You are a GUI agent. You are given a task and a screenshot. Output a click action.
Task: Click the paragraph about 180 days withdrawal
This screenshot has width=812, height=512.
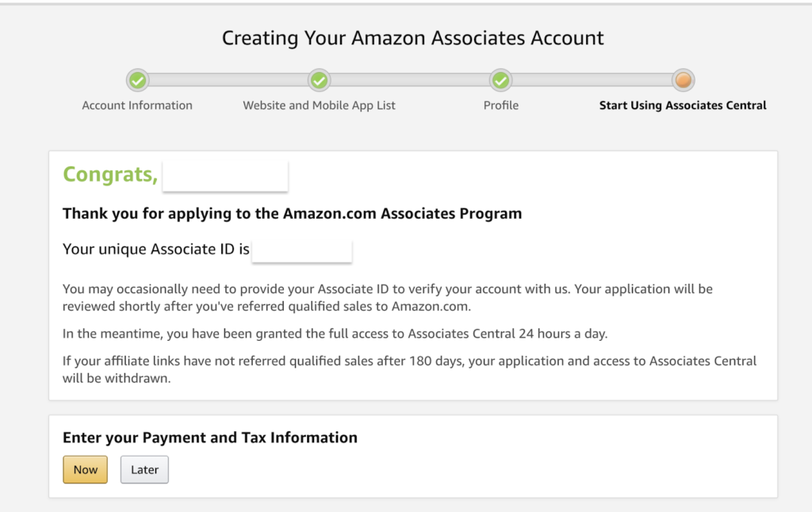click(409, 369)
